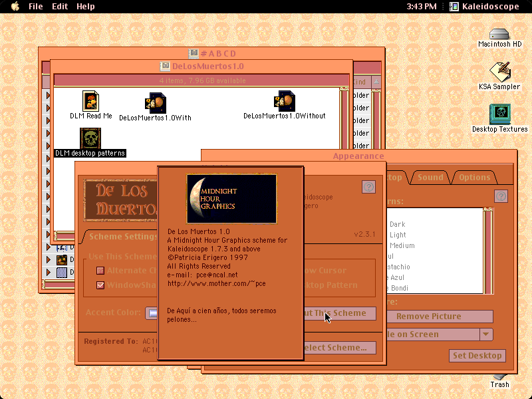Sort the list by the Kind column header
532x399 pixels.
tap(361, 82)
